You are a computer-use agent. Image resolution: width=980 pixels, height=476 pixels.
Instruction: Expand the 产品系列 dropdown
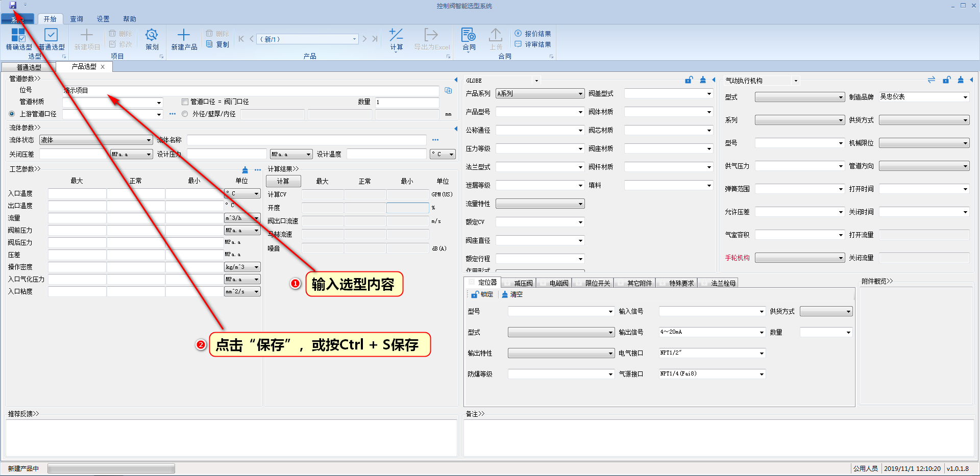coord(580,94)
